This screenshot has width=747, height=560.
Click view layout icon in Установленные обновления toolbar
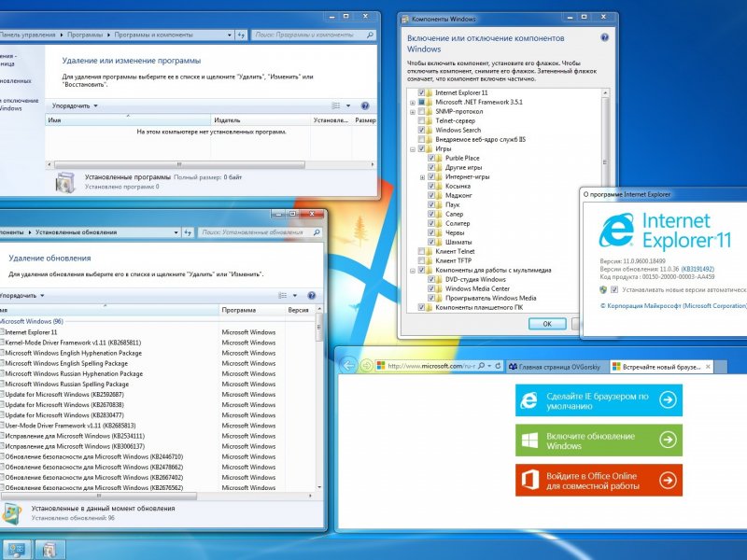[283, 295]
